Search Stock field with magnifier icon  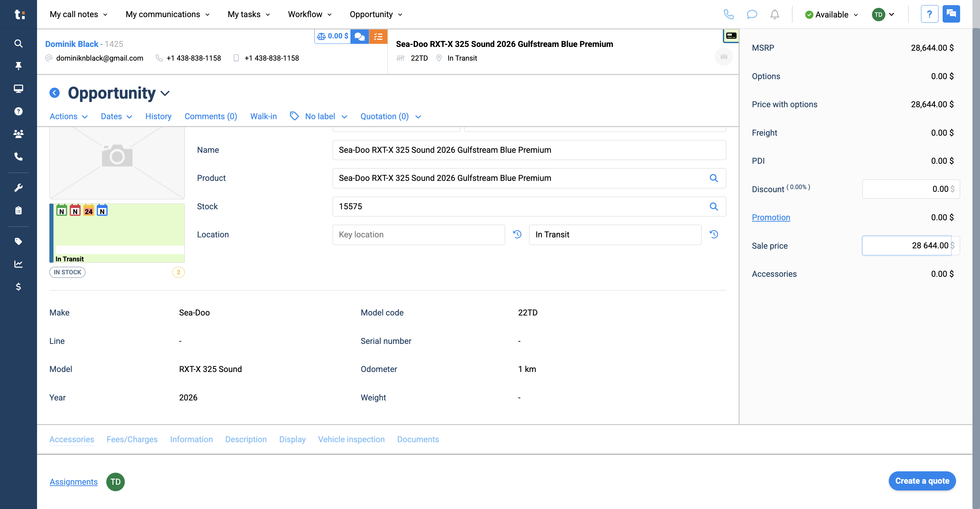pos(714,207)
